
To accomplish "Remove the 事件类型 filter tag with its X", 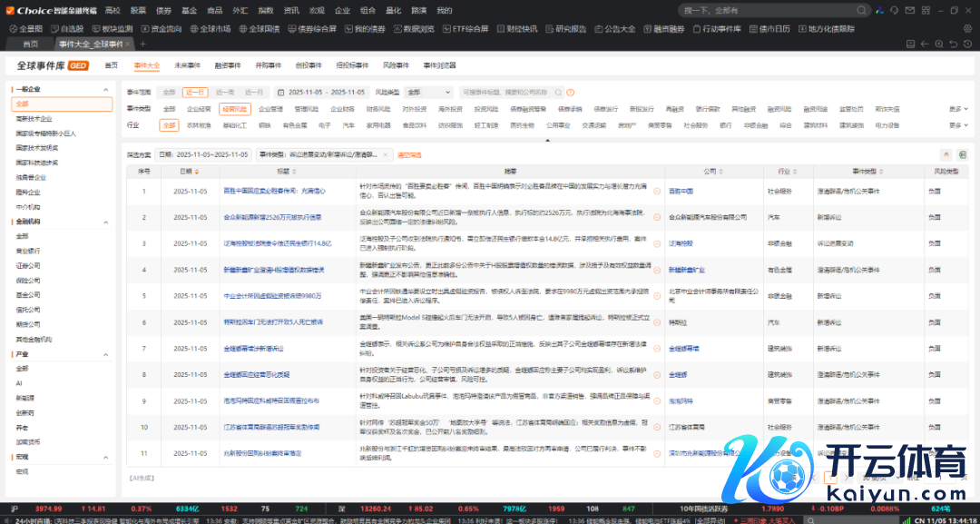I will click(x=385, y=154).
